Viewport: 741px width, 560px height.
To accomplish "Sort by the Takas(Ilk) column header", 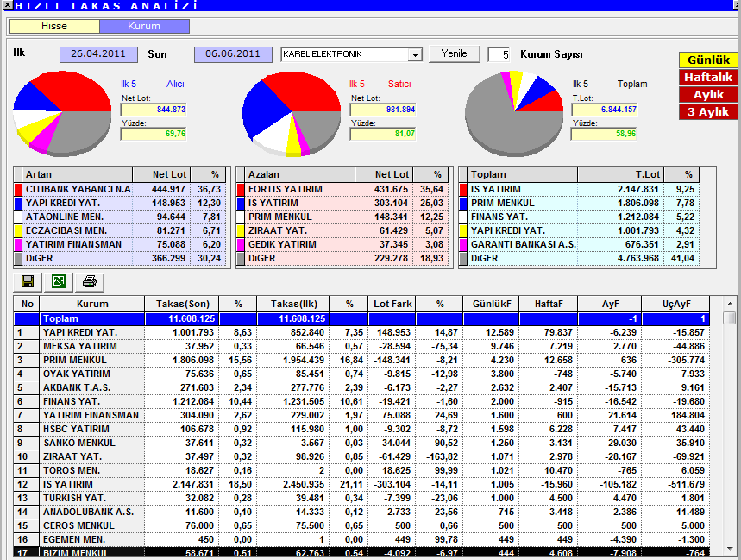I will (293, 304).
